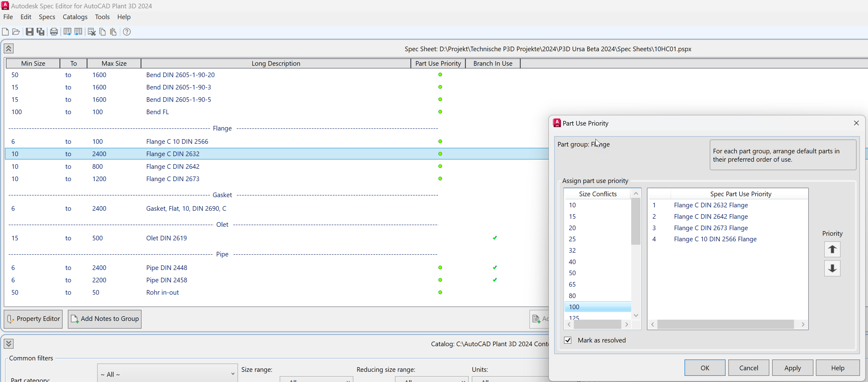This screenshot has width=868, height=382.
Task: Paste copied parts into the spec
Action: pyautogui.click(x=113, y=32)
